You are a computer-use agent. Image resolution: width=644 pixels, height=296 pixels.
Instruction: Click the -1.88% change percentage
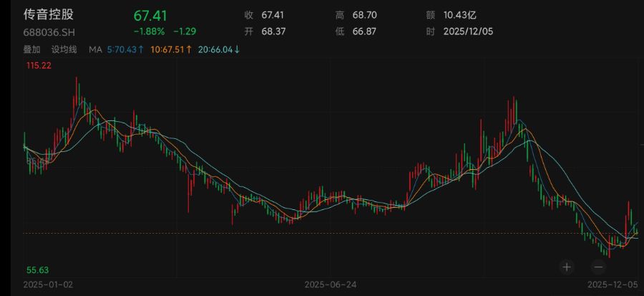(149, 32)
